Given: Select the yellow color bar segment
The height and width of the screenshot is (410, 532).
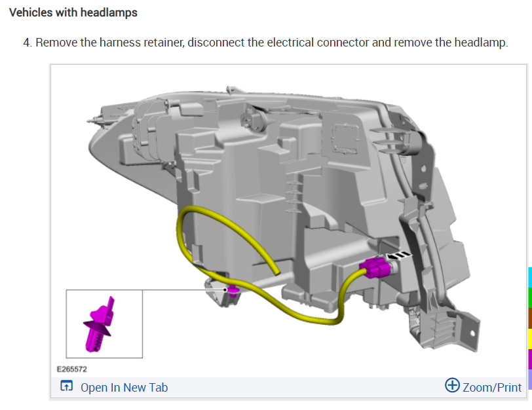Looking at the screenshot, I should 530,339.
